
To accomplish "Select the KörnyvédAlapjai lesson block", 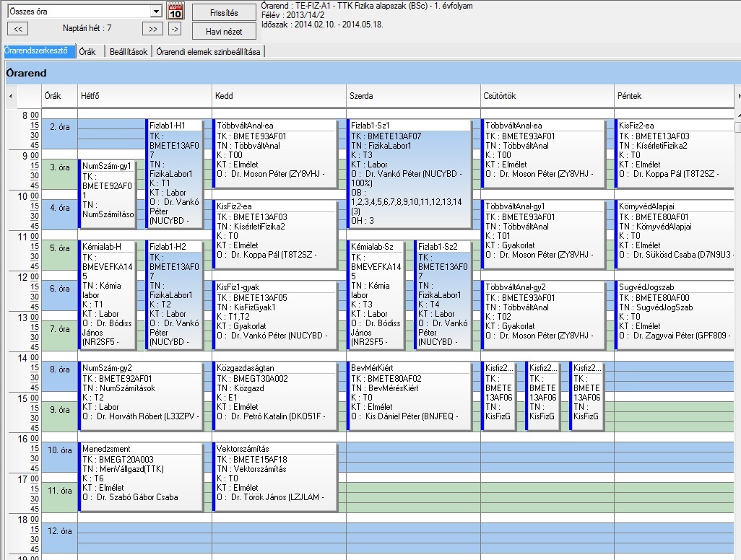I will pos(675,235).
